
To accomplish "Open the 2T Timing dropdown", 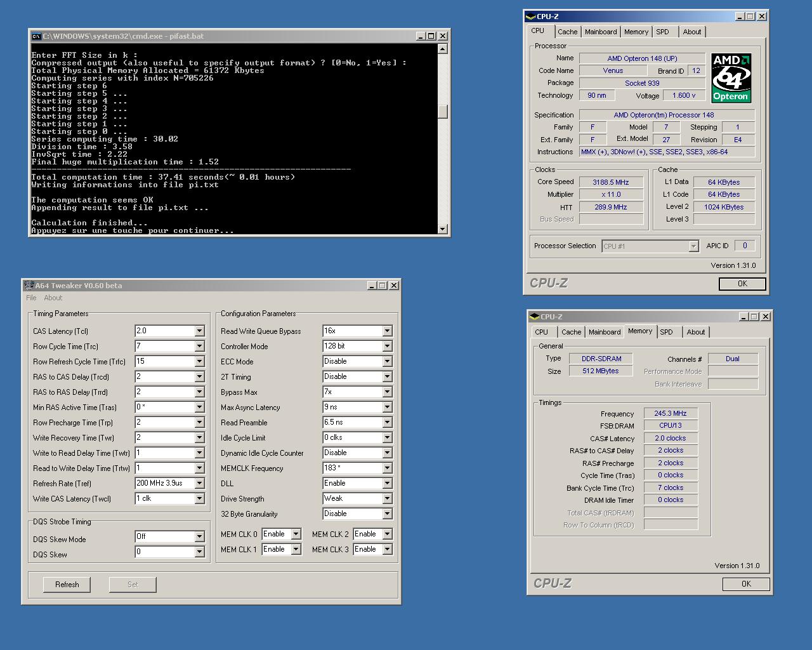I will click(387, 376).
